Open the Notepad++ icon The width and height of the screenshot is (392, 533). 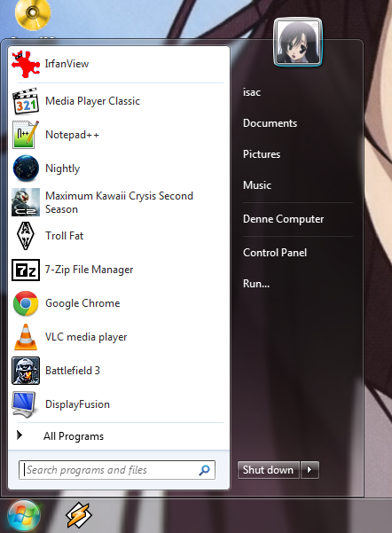click(x=26, y=135)
